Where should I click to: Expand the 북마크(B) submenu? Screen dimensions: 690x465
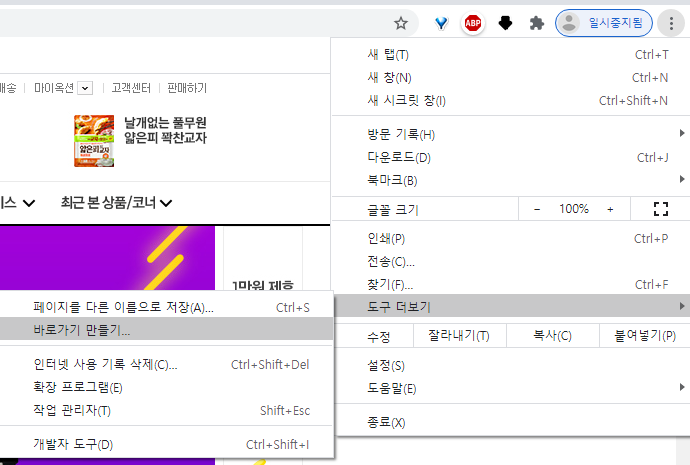(x=510, y=180)
